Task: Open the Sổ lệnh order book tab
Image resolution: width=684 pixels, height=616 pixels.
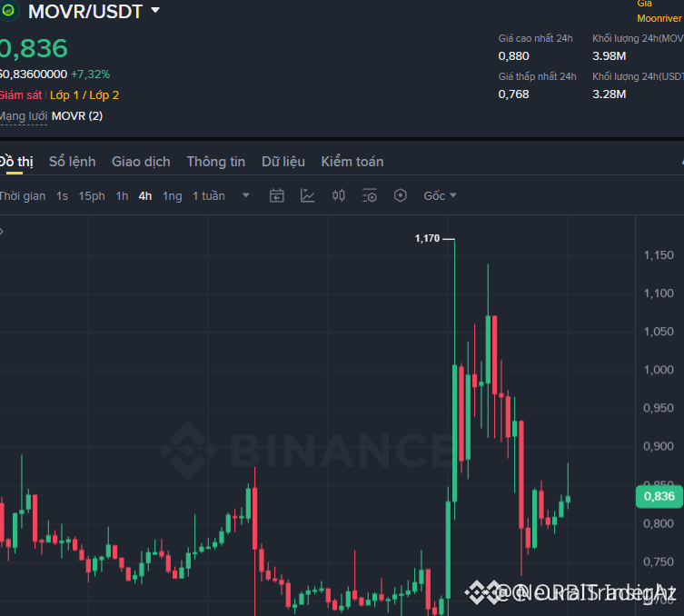Action: [73, 162]
